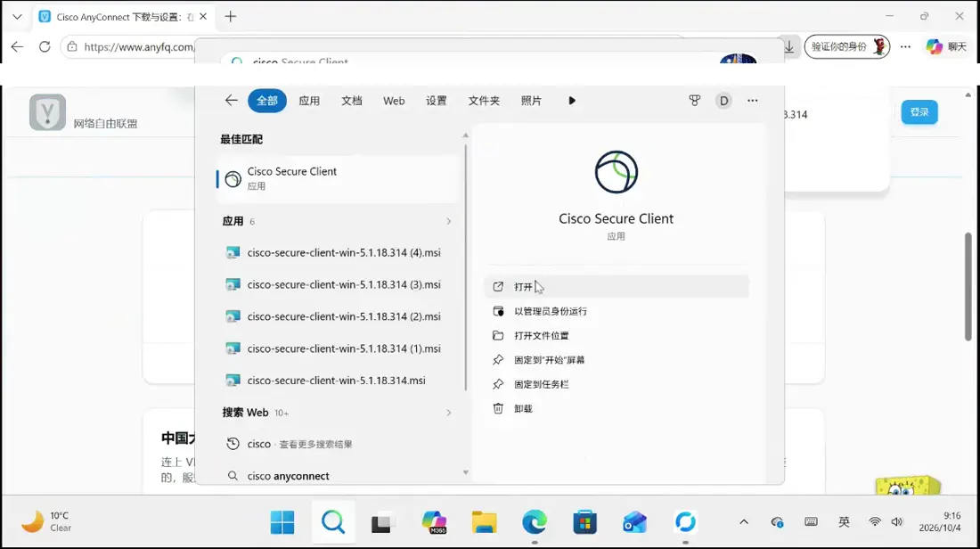Select Run as administrator option
This screenshot has height=549, width=980.
[x=617, y=311]
